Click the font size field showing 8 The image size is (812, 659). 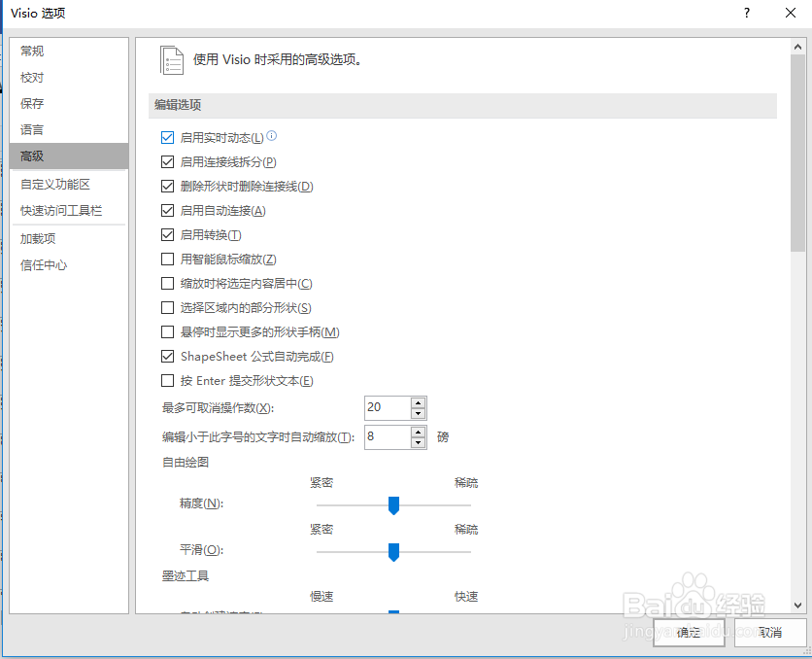[x=388, y=436]
